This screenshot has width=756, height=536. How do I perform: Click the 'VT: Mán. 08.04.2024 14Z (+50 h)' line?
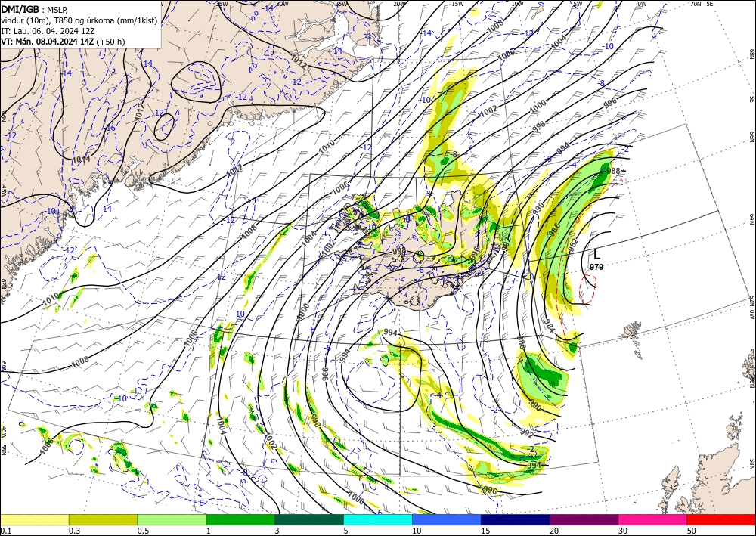click(63, 42)
